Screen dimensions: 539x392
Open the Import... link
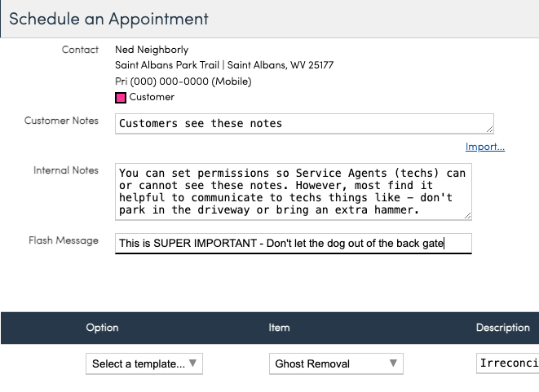tap(484, 147)
